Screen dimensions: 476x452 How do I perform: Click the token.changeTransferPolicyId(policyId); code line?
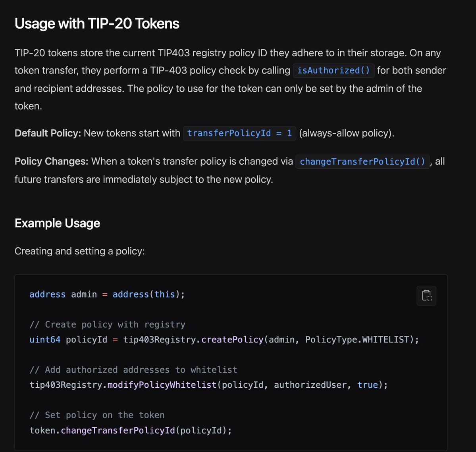[131, 431]
